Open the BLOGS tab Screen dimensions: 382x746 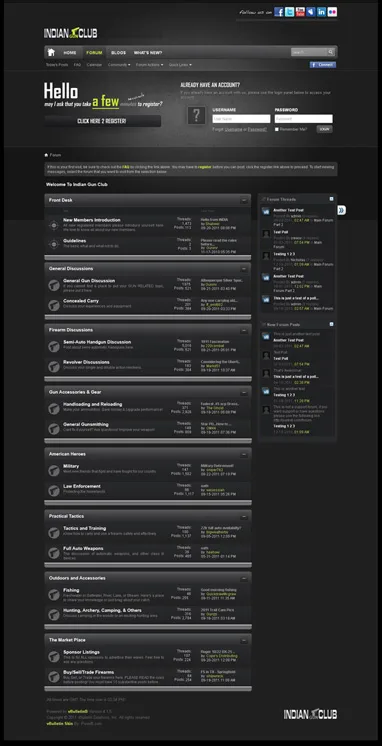point(118,53)
